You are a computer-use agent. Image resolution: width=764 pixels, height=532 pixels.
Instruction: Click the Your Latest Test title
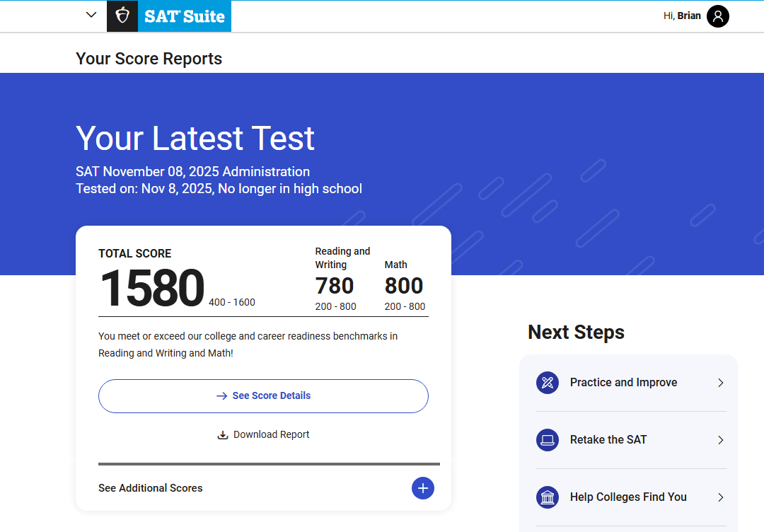pyautogui.click(x=195, y=139)
